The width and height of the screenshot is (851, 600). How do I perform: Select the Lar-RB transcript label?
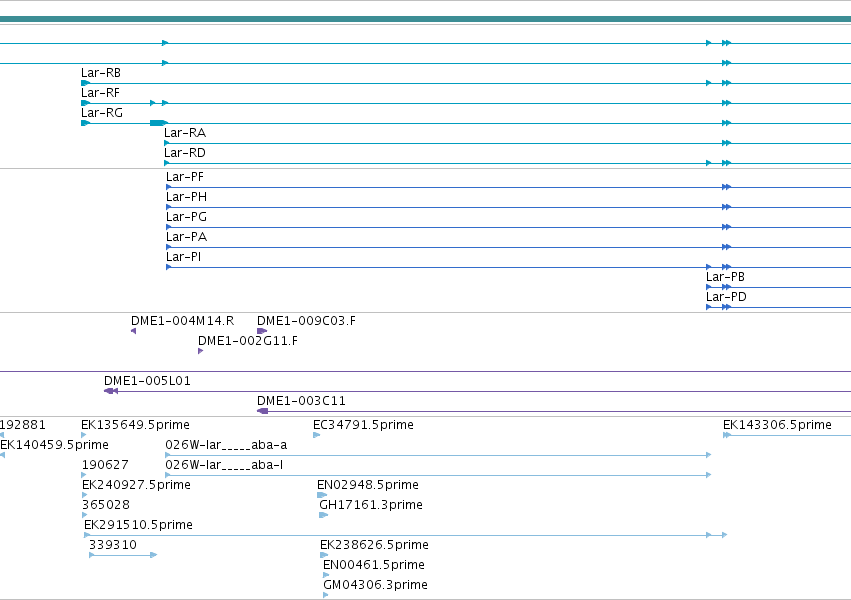tap(101, 73)
